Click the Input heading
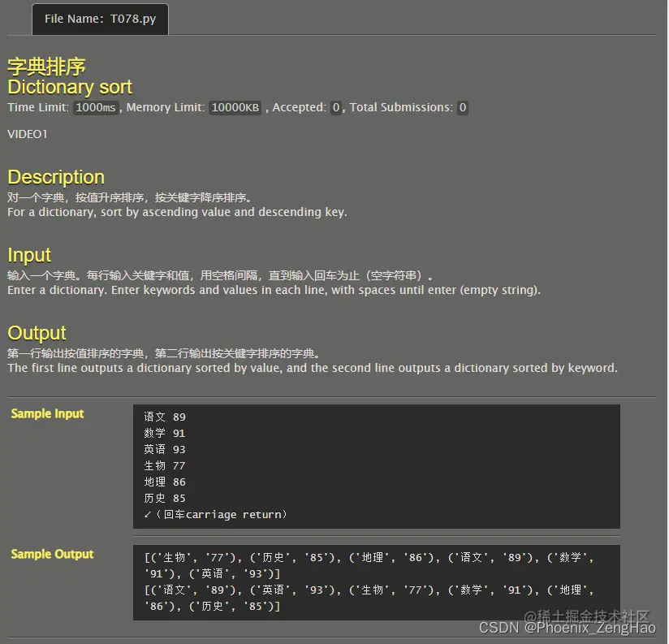669x644 pixels. pyautogui.click(x=29, y=255)
